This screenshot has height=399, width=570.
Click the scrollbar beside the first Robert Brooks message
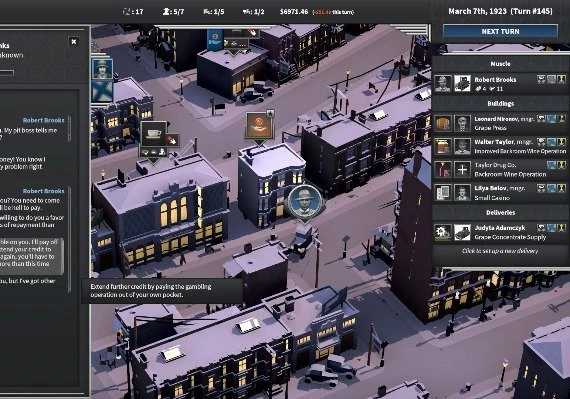(x=69, y=129)
